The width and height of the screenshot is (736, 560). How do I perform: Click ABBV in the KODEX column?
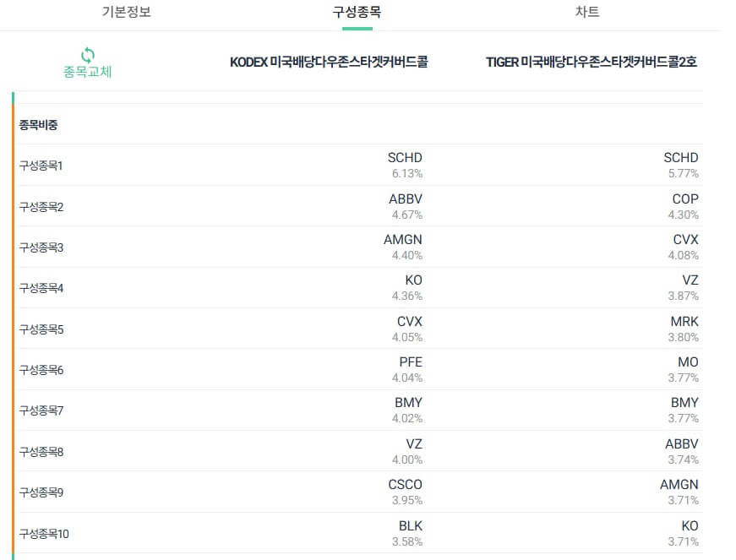[406, 198]
